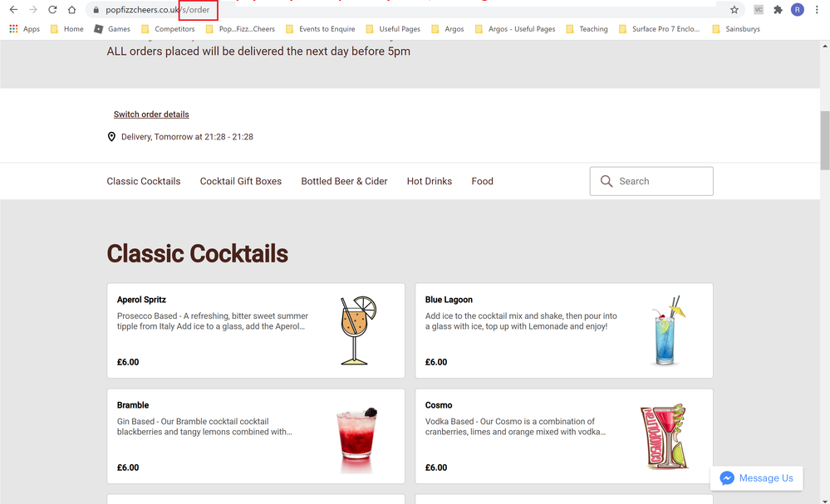Reload the page with refresh icon
This screenshot has height=504, width=830.
pos(52,10)
